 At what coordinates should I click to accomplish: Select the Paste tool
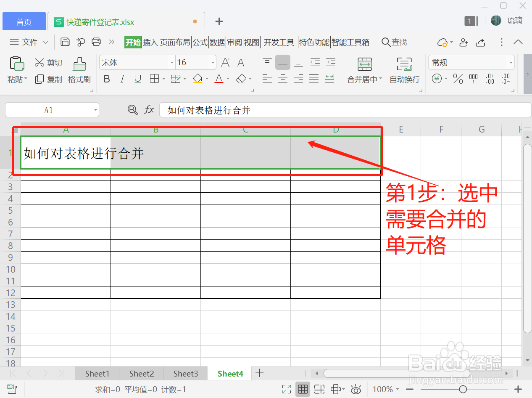pyautogui.click(x=17, y=67)
